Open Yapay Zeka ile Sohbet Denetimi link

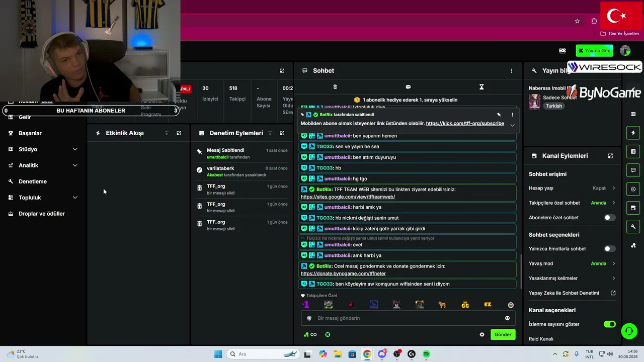pos(572,293)
